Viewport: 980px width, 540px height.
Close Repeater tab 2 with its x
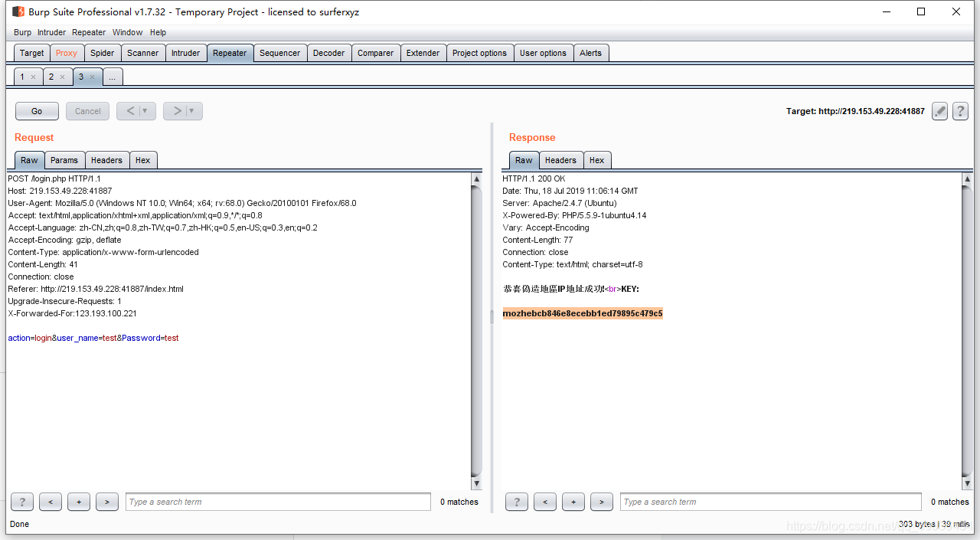pyautogui.click(x=62, y=77)
